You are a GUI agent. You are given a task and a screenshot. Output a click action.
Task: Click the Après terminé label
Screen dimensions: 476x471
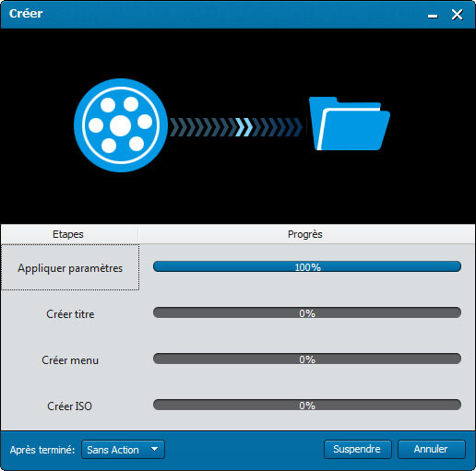[42, 450]
